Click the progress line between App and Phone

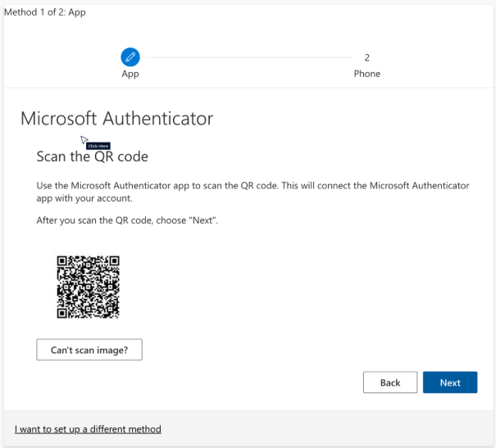(x=246, y=57)
